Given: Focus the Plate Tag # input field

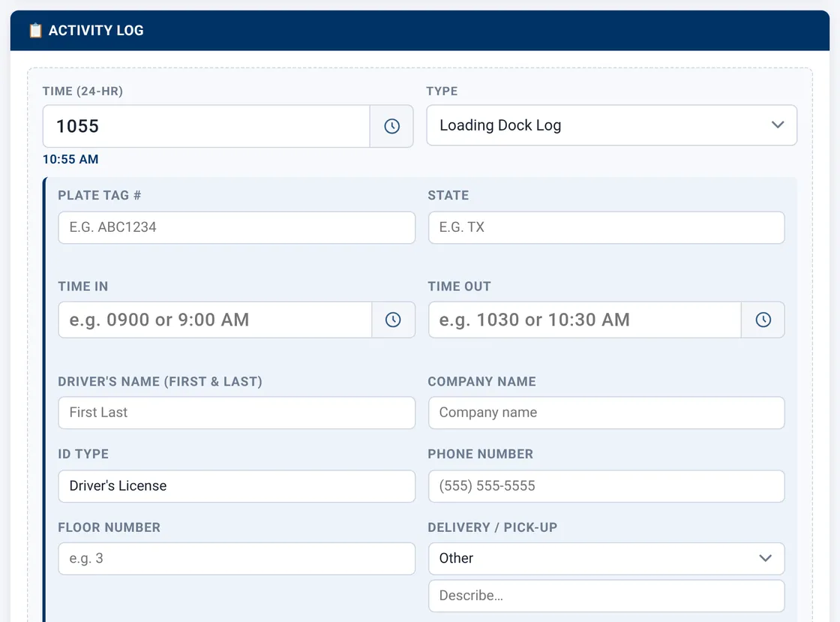Looking at the screenshot, I should pos(236,227).
